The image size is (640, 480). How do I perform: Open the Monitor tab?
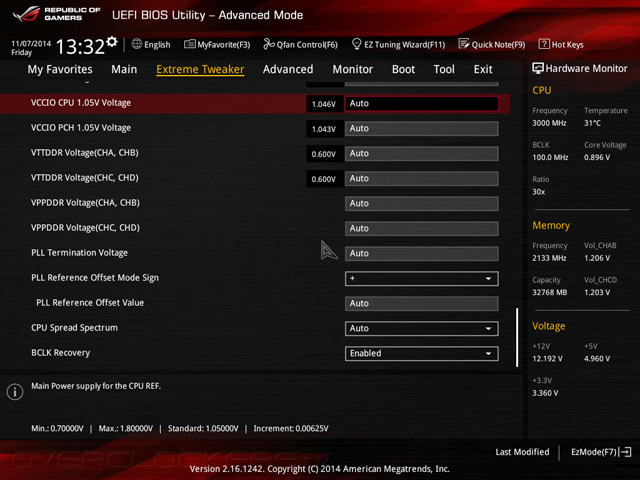point(353,69)
